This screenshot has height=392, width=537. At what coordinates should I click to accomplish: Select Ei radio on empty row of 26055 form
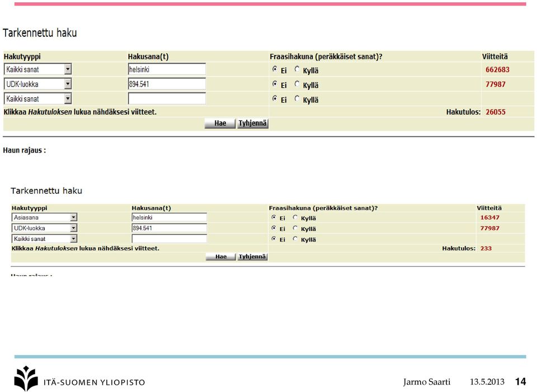point(275,98)
